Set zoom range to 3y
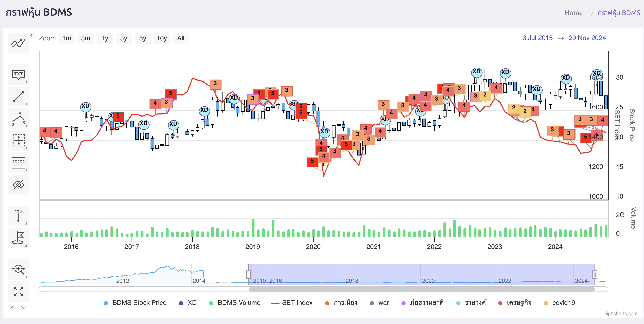644x324 pixels. pyautogui.click(x=123, y=38)
